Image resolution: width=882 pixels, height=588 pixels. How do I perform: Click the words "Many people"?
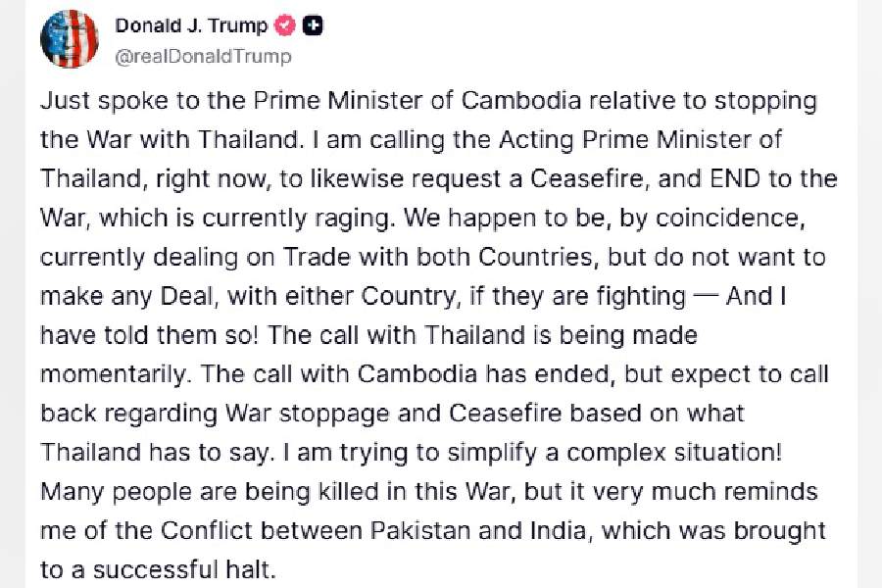(x=116, y=492)
